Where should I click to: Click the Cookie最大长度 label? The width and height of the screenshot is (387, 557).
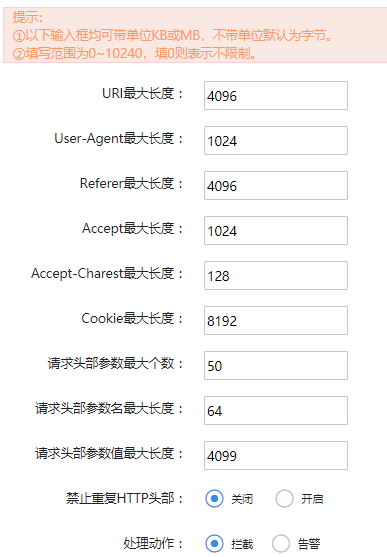(x=132, y=319)
